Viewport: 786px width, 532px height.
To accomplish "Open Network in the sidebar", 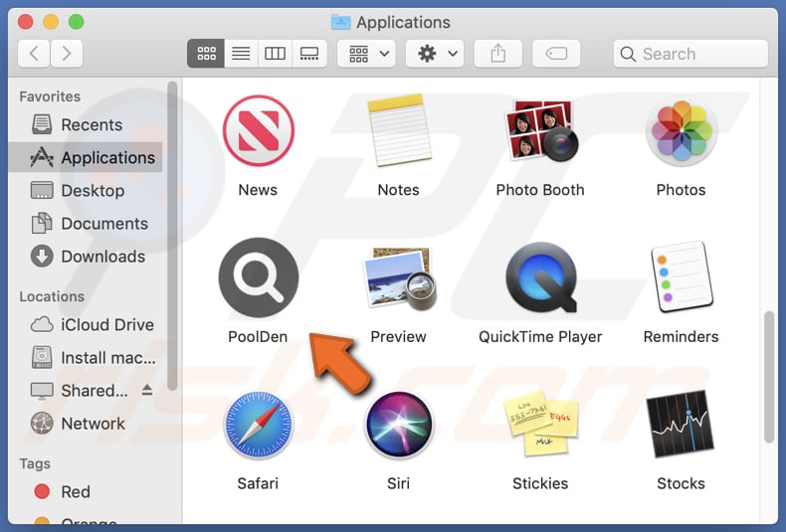I will (x=86, y=424).
